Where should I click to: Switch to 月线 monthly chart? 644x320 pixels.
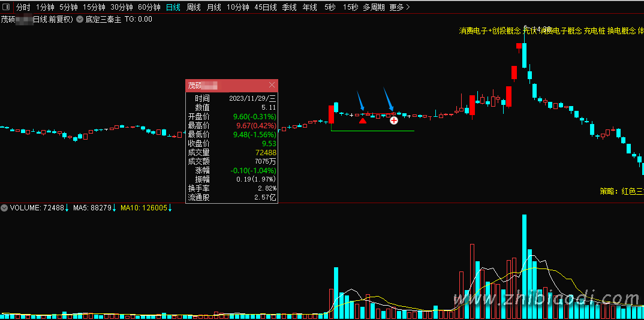(213, 7)
